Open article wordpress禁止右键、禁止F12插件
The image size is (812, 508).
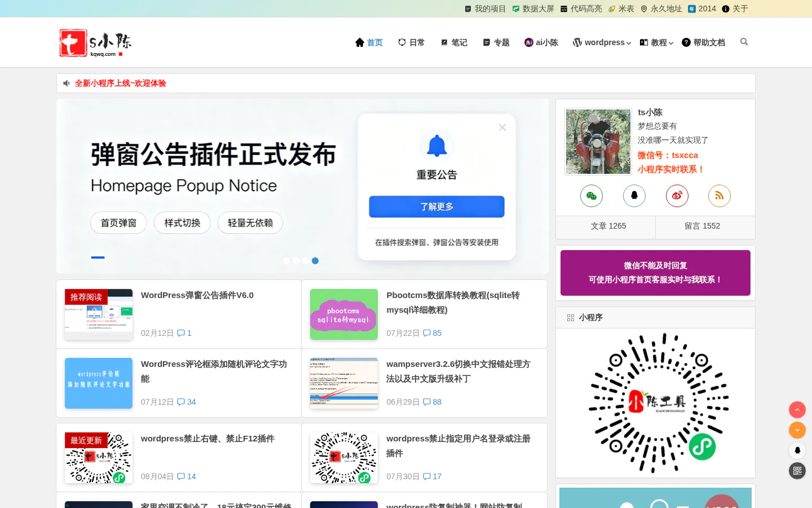click(x=208, y=439)
